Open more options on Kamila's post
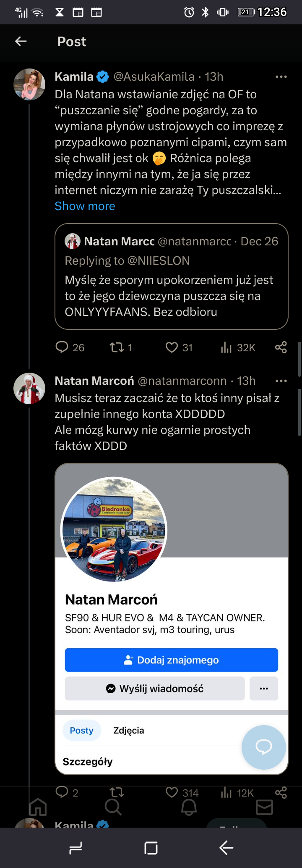This screenshot has width=302, height=868. [x=281, y=77]
